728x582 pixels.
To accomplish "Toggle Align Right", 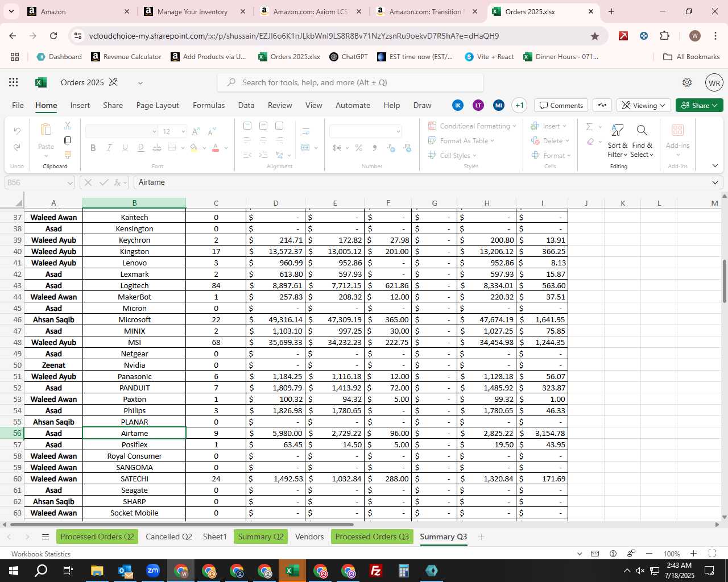I will pos(279,140).
